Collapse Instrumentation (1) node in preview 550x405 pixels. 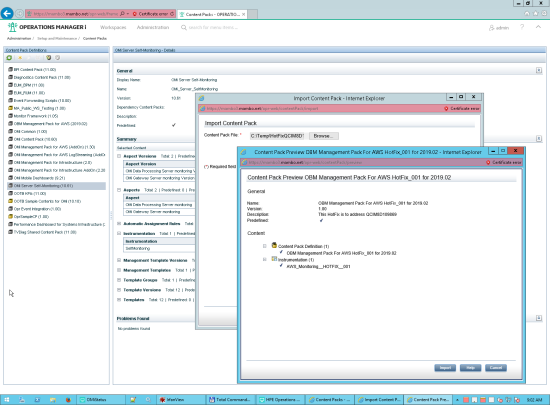pos(265,259)
